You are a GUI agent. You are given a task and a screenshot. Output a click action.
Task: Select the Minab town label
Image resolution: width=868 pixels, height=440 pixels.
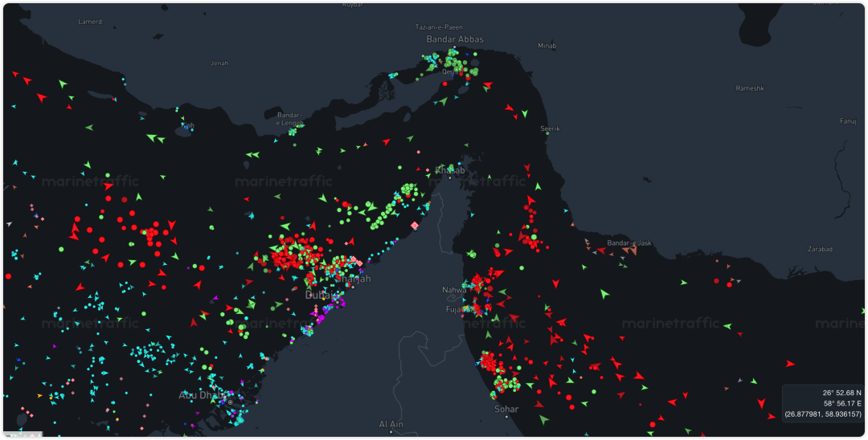(x=547, y=46)
